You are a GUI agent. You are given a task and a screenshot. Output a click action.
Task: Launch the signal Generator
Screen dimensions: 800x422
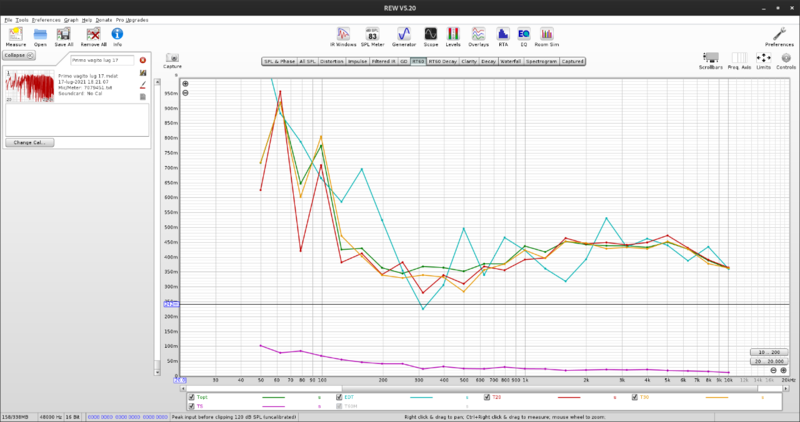click(404, 36)
